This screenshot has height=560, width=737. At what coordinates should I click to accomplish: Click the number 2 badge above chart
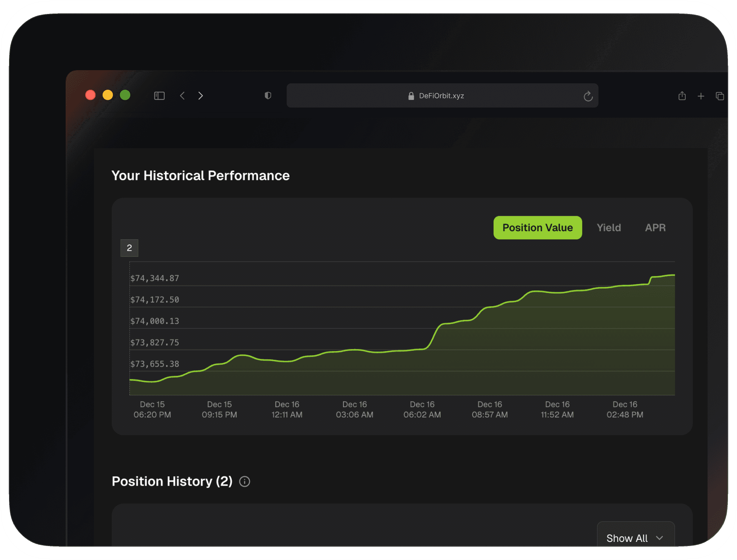pos(129,248)
